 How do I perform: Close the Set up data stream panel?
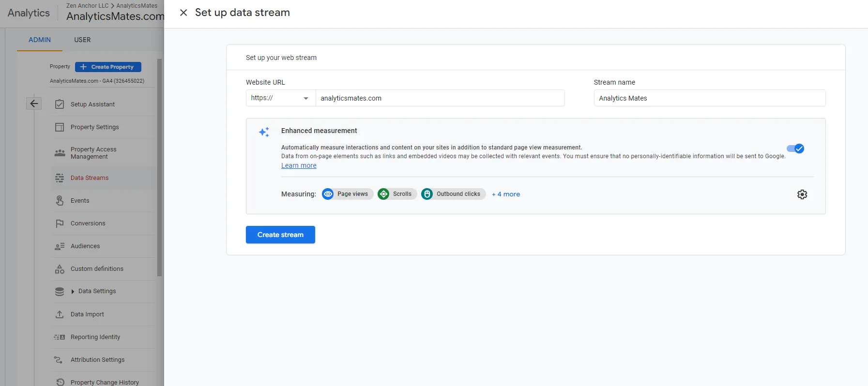click(183, 13)
